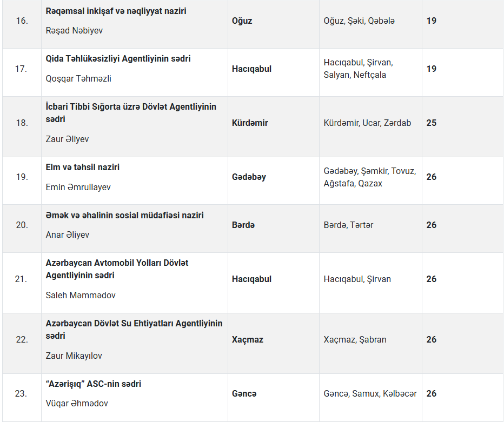Click the bold Gədəbəy city cell
The width and height of the screenshot is (504, 422).
click(x=249, y=177)
